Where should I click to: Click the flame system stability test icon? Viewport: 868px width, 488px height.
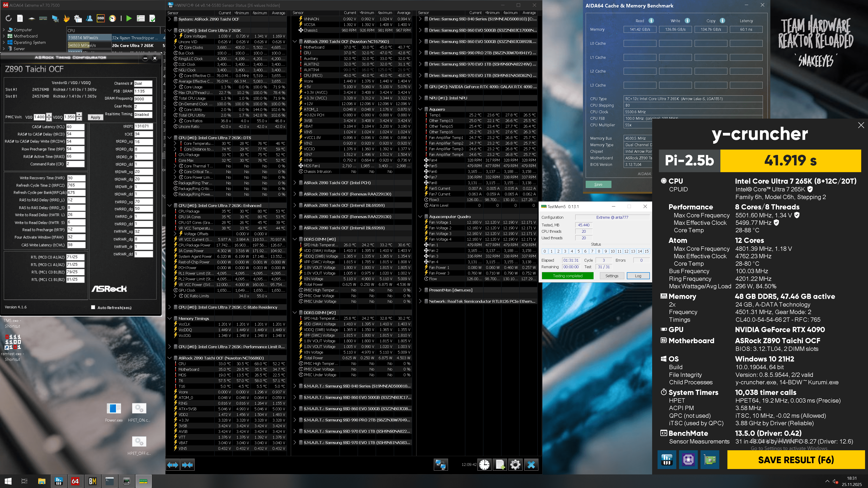[66, 18]
